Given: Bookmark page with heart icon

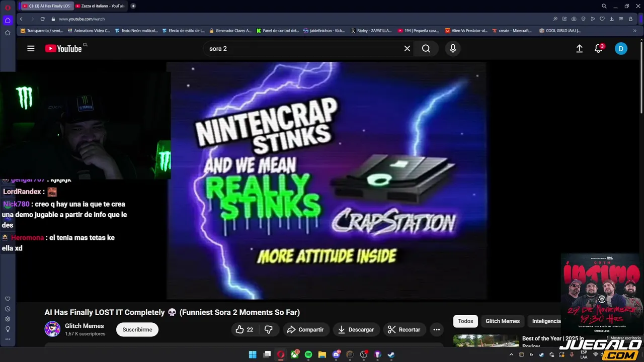Looking at the screenshot, I should pyautogui.click(x=602, y=19).
